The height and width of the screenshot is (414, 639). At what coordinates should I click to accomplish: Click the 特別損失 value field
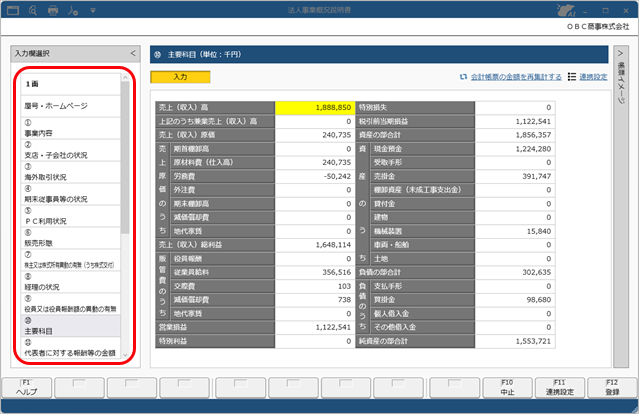point(515,108)
